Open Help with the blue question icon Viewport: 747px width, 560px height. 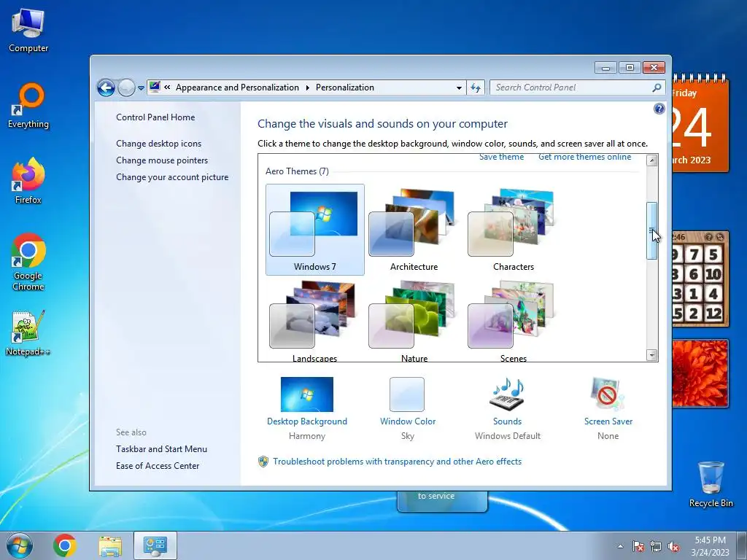tap(659, 109)
